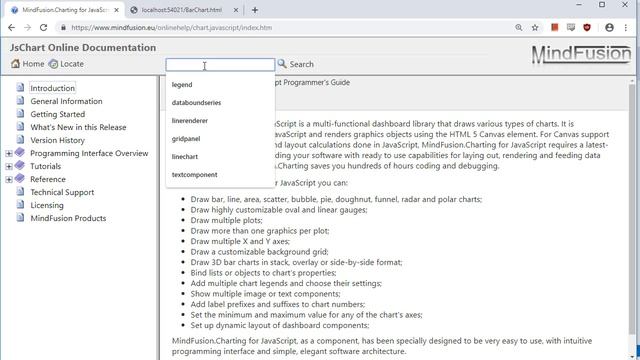Click the book icon beside Programming Interface Overview
Screen dimensions: 640x360
pos(20,152)
